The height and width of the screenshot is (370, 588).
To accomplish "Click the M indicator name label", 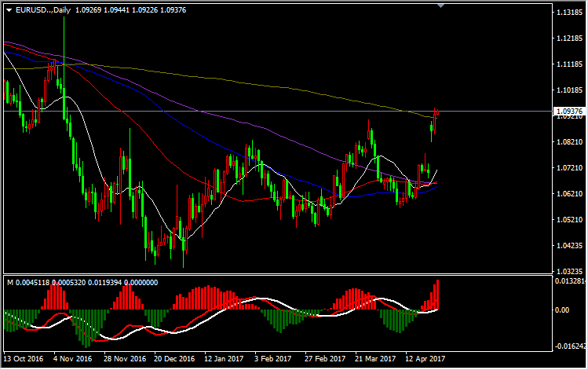I will 9,283.
